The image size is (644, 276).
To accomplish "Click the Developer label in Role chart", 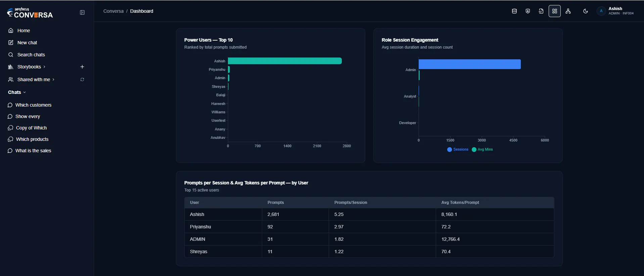I will (408, 123).
